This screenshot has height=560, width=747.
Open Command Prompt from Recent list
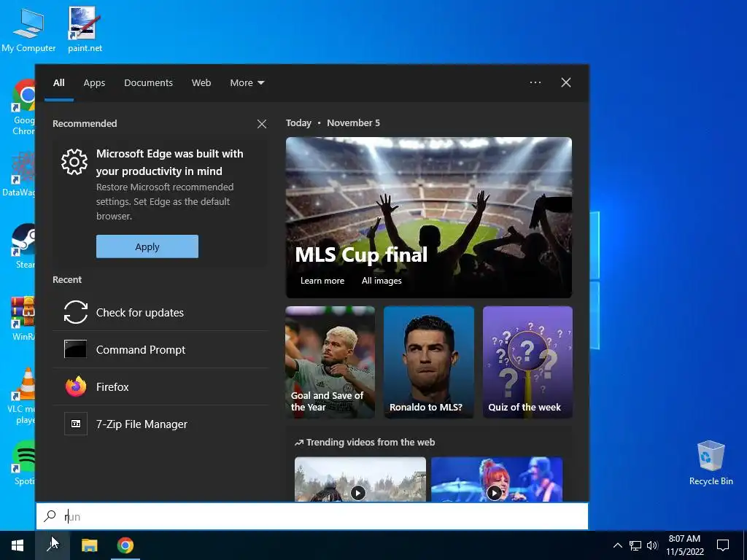click(160, 349)
